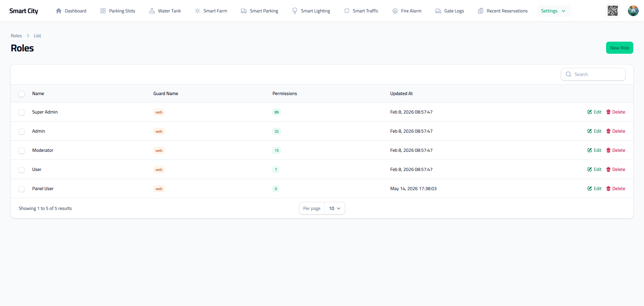Open the per page 10 dropdown
The height and width of the screenshot is (306, 644).
335,208
